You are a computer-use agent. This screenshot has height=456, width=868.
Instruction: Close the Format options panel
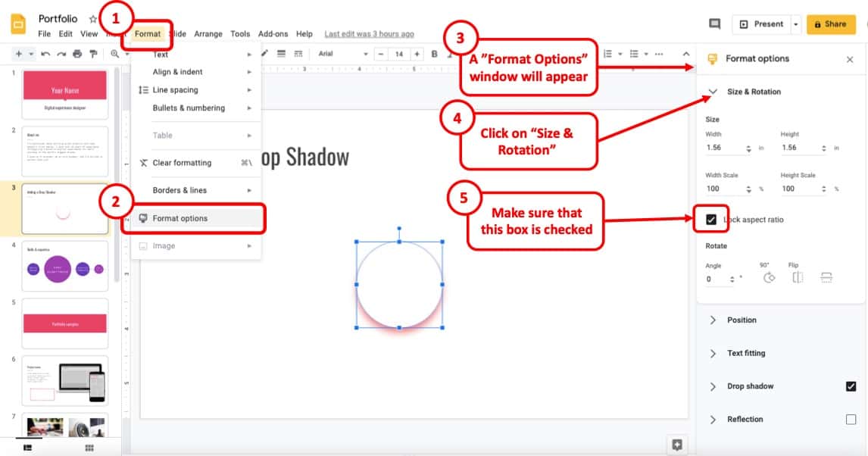(x=850, y=59)
